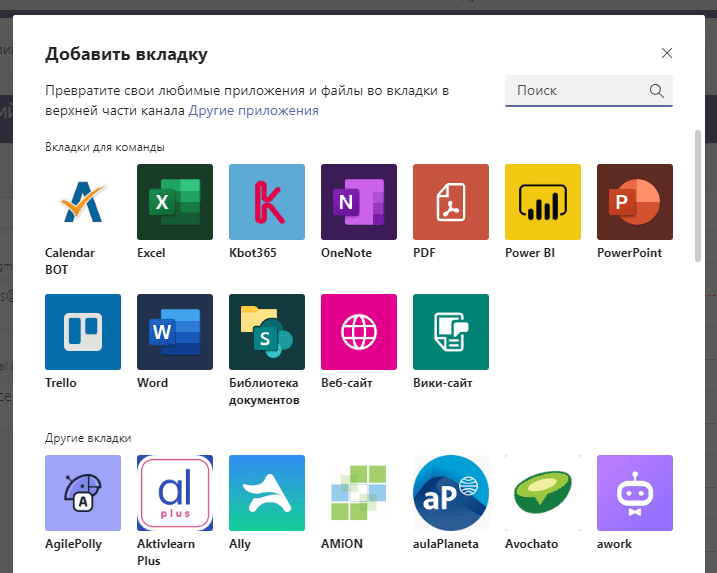Choose the Power BI app tile
The image size is (717, 573).
(543, 202)
